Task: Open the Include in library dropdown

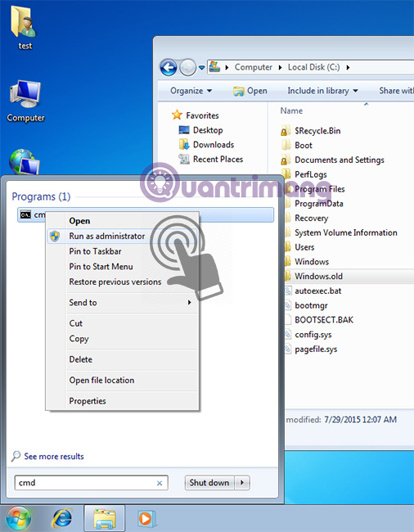Action: pos(322,91)
